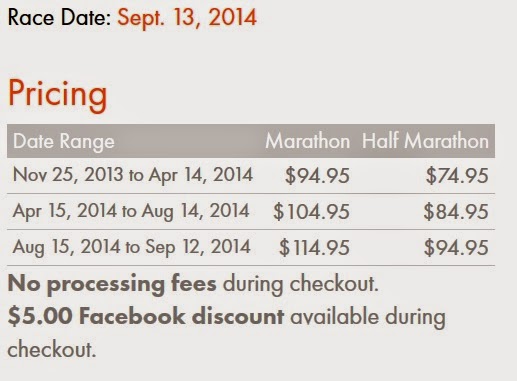Click the final checkout word
The height and width of the screenshot is (381, 517).
[x=52, y=349]
